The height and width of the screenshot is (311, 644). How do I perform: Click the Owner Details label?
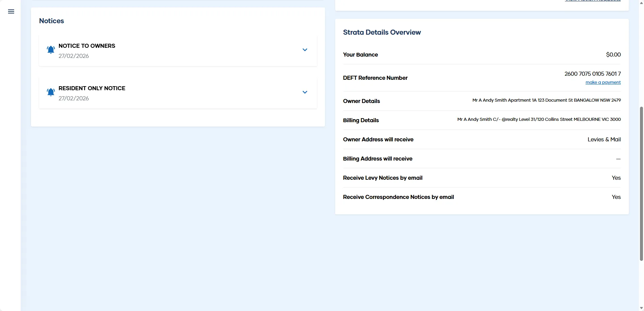coord(361,101)
